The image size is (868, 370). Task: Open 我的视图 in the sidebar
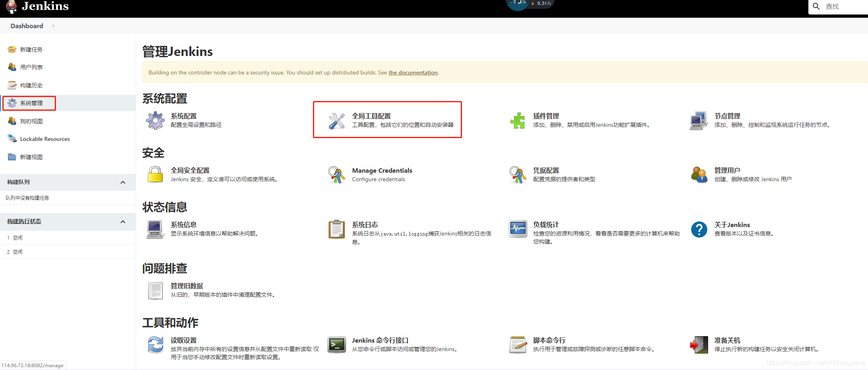[31, 121]
